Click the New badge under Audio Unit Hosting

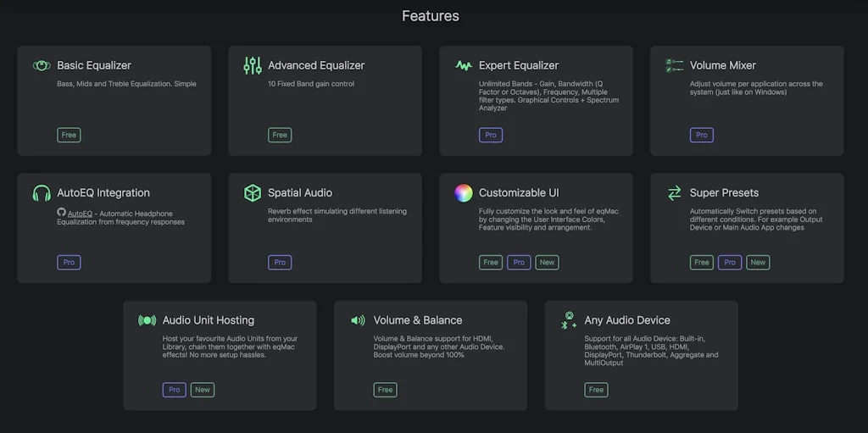pos(202,390)
